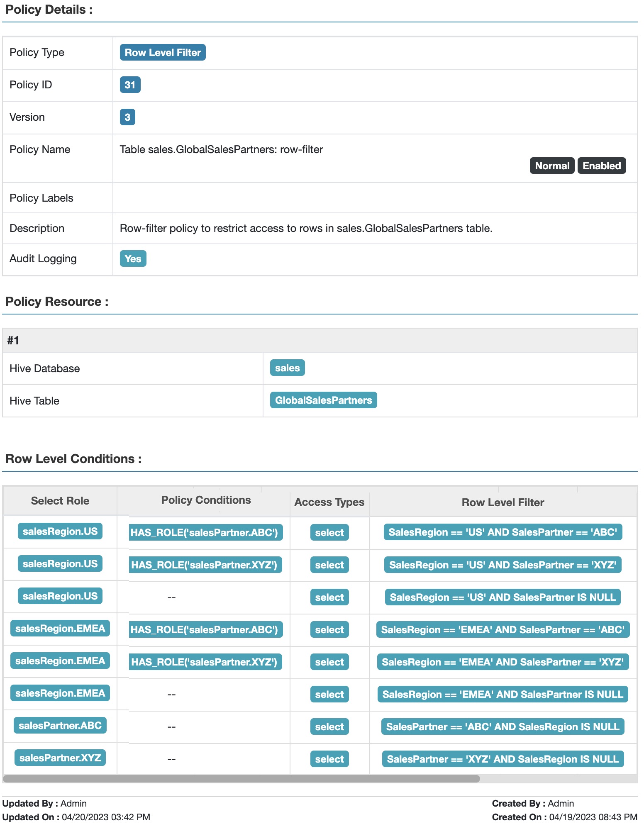Click the Policy ID badge 31
The height and width of the screenshot is (824, 644).
tap(130, 85)
